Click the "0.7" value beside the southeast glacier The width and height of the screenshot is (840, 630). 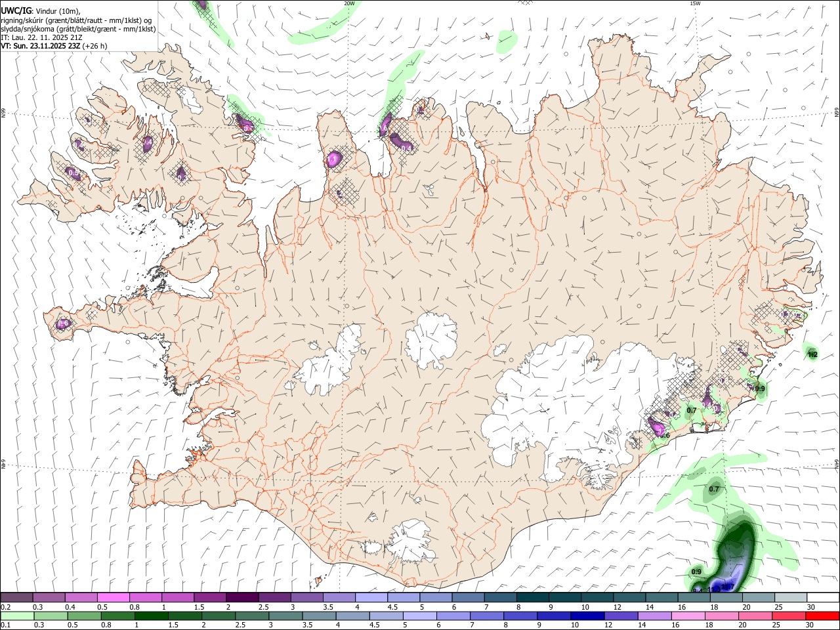click(692, 410)
